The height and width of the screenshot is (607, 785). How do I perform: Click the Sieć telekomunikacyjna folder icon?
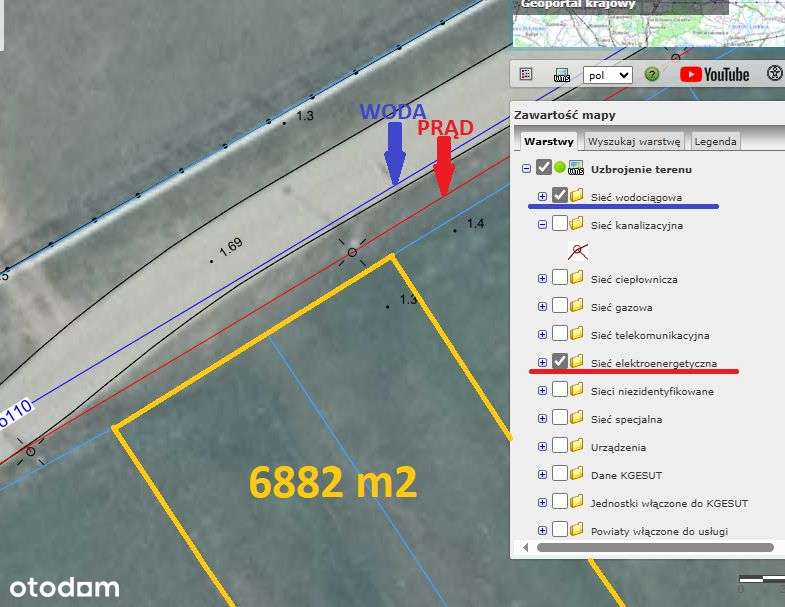(x=576, y=334)
